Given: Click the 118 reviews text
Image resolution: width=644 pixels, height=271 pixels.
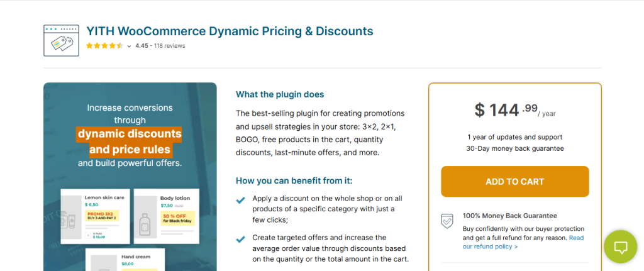Looking at the screenshot, I should pos(172,46).
